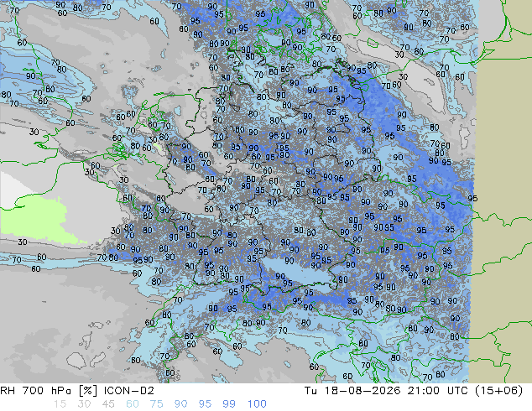Click legend value '45' in the color scale
The width and height of the screenshot is (532, 411).
108,404
